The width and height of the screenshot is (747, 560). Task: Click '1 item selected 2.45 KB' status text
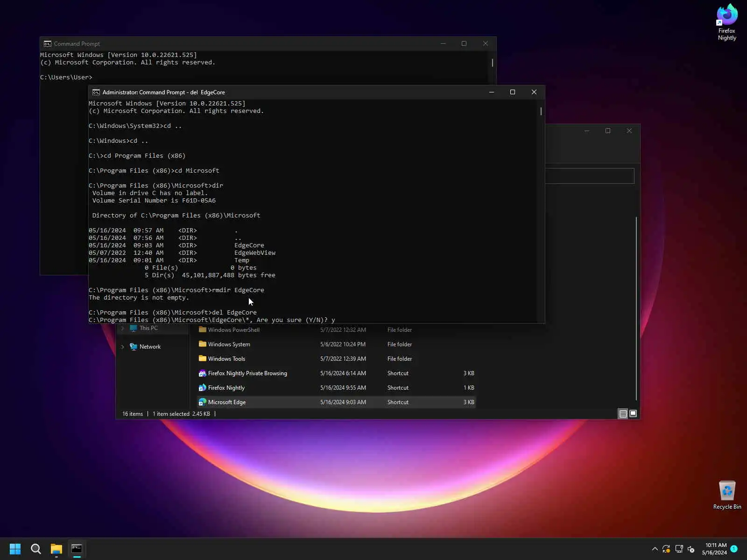(181, 414)
